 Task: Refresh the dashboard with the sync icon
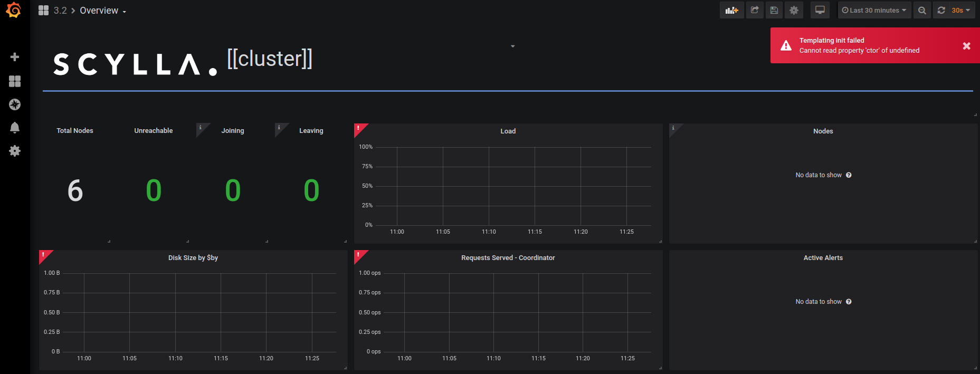(941, 10)
